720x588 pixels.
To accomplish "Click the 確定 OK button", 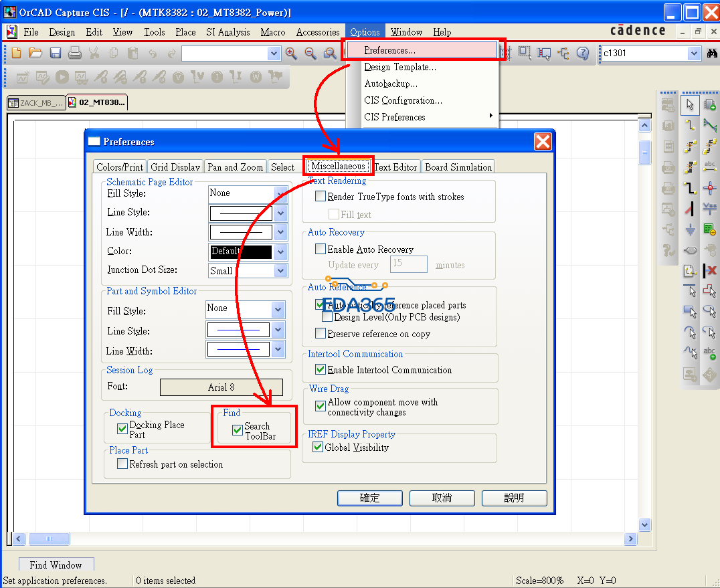I will pos(369,498).
